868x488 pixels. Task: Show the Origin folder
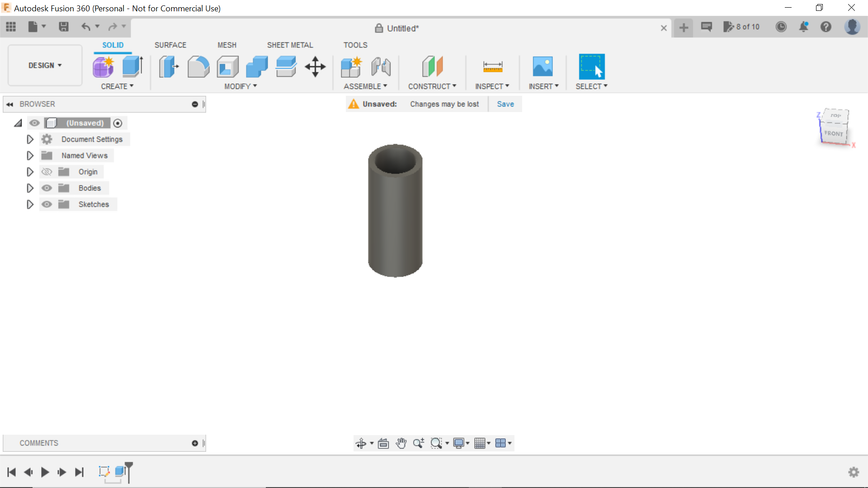[x=47, y=172]
